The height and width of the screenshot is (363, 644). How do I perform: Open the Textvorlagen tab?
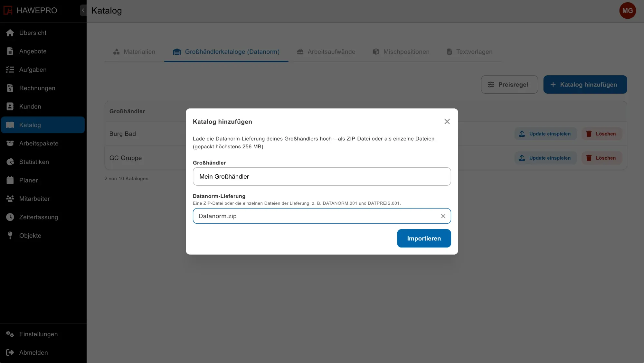[x=470, y=51]
